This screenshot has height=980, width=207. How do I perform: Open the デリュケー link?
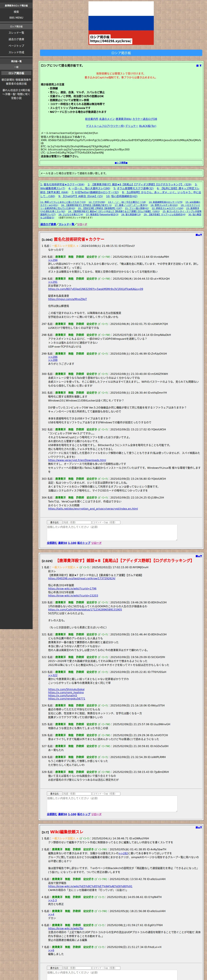tap(132, 126)
